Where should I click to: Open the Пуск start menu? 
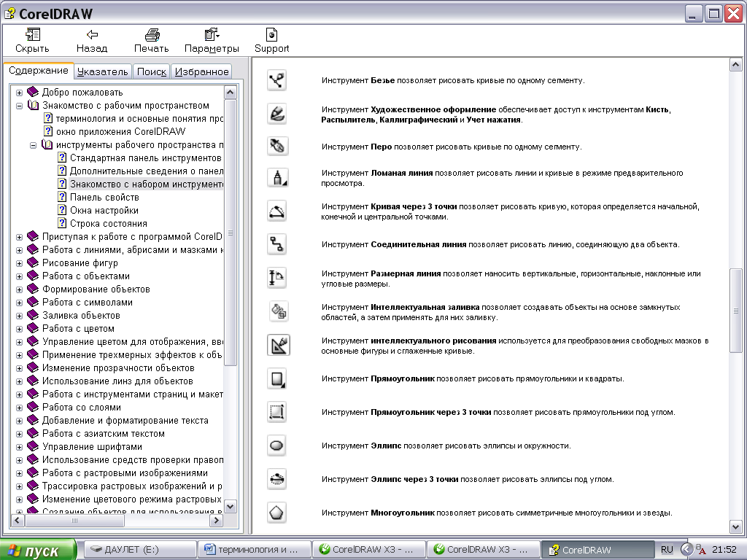(x=38, y=551)
